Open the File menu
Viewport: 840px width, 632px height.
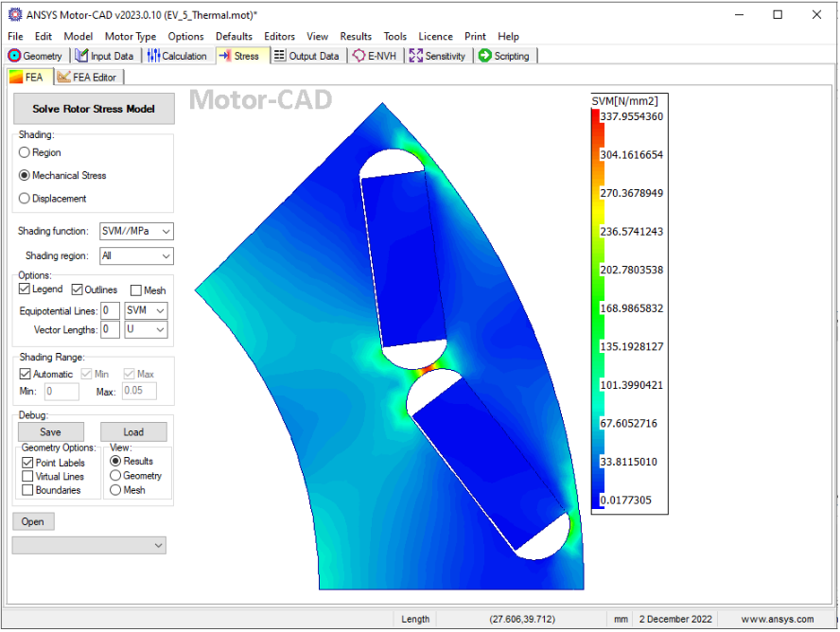15,36
